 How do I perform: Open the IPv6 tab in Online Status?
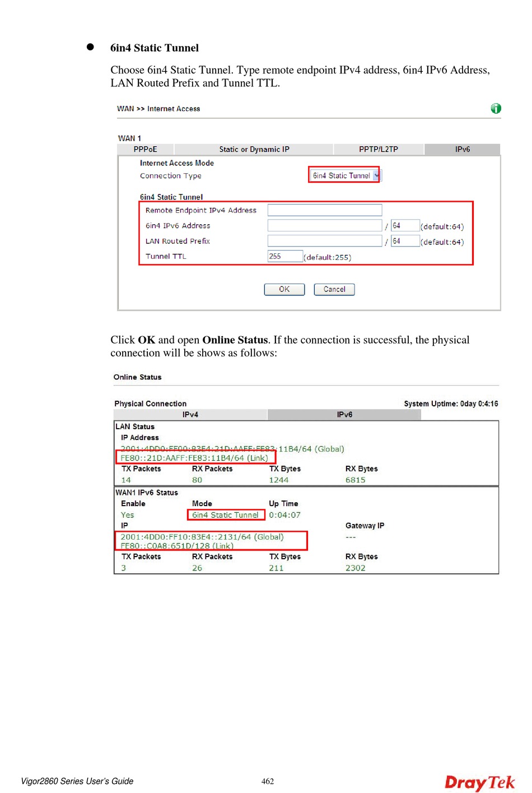[x=344, y=415]
